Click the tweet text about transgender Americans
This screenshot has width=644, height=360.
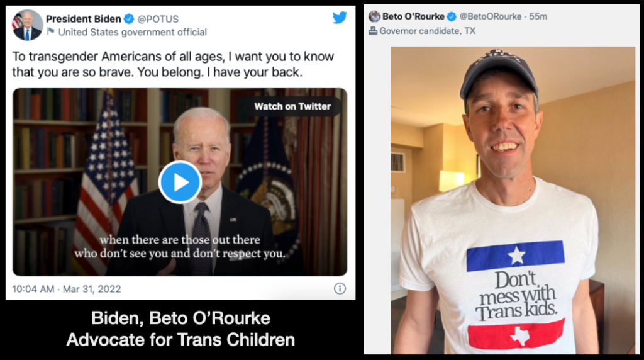(x=173, y=64)
